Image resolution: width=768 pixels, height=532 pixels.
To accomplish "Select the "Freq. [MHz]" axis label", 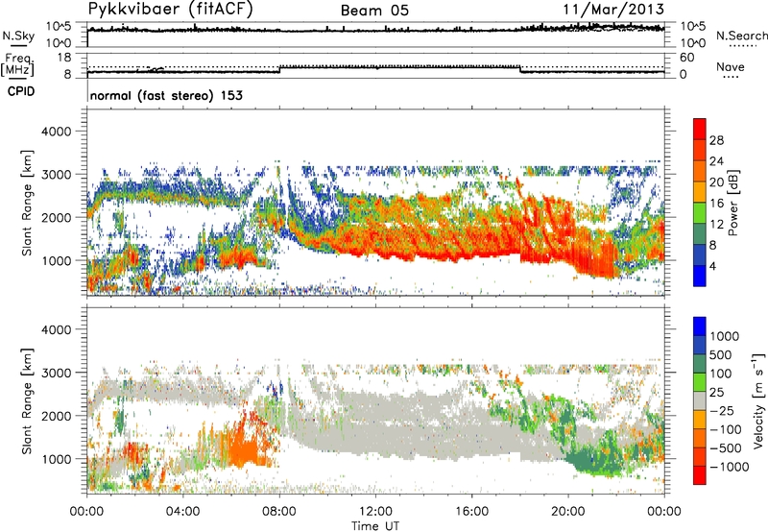I will [17, 65].
